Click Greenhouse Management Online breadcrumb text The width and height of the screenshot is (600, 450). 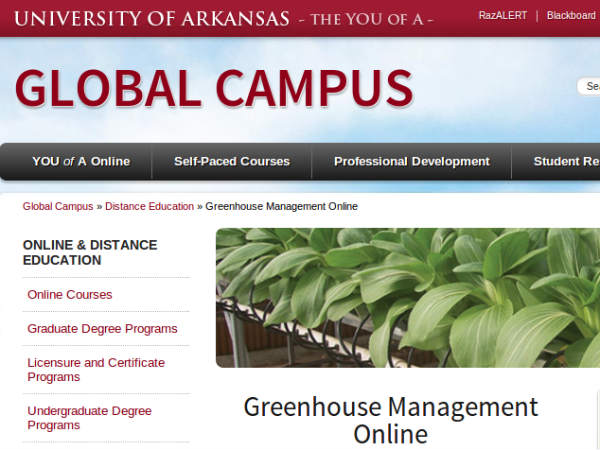282,206
